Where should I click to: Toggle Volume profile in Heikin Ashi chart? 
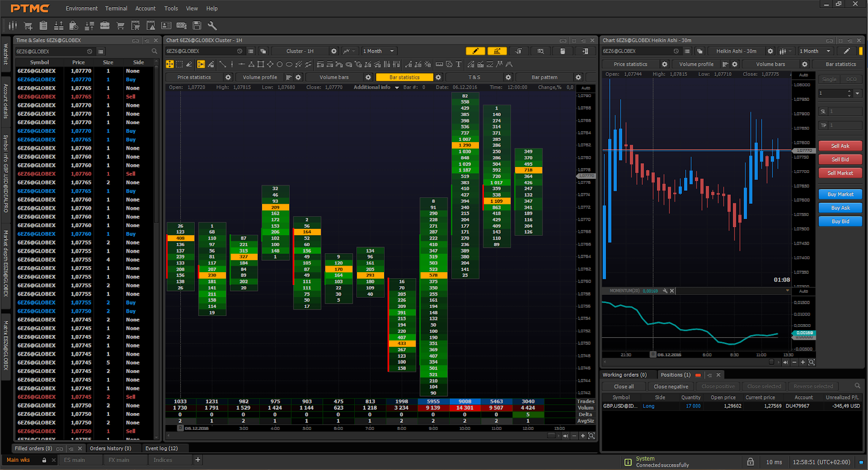(x=696, y=64)
